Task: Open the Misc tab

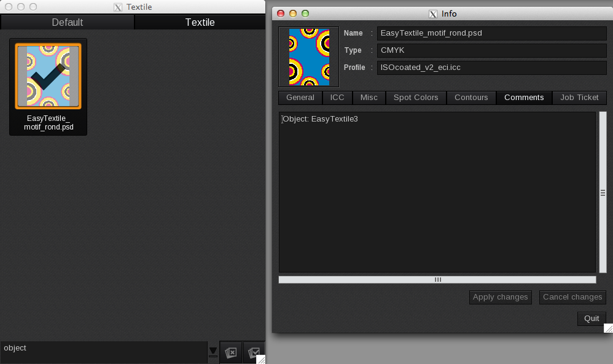Action: (369, 98)
